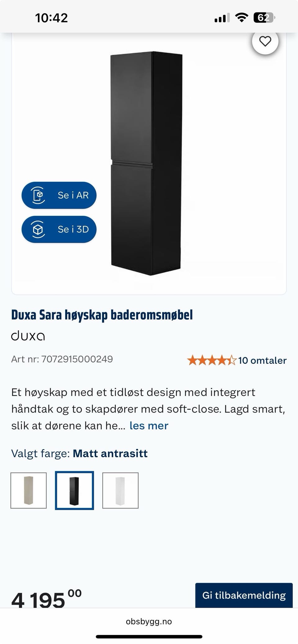
Task: Select the white cabinet color swatch
Action: (120, 491)
